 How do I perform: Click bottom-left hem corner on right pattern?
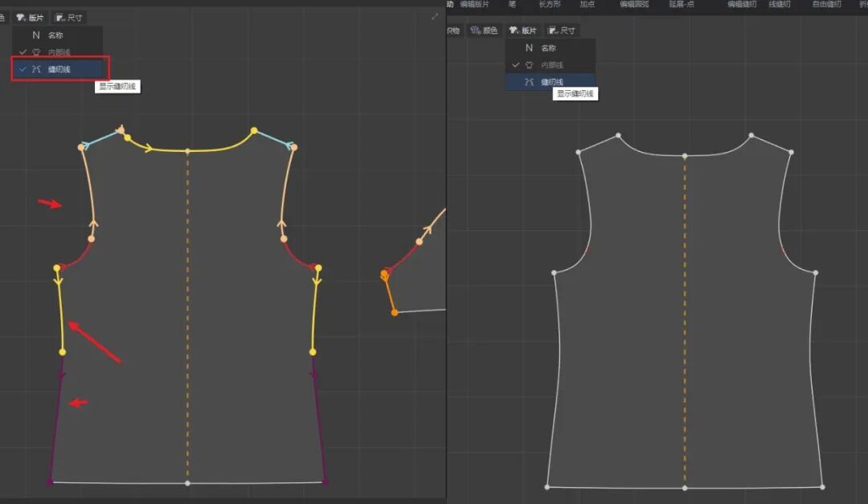click(547, 487)
